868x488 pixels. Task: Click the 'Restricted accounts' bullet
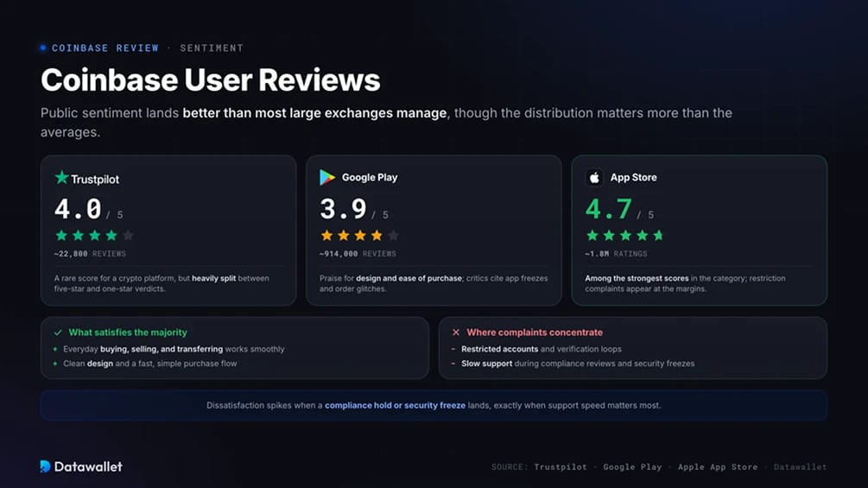pos(542,349)
